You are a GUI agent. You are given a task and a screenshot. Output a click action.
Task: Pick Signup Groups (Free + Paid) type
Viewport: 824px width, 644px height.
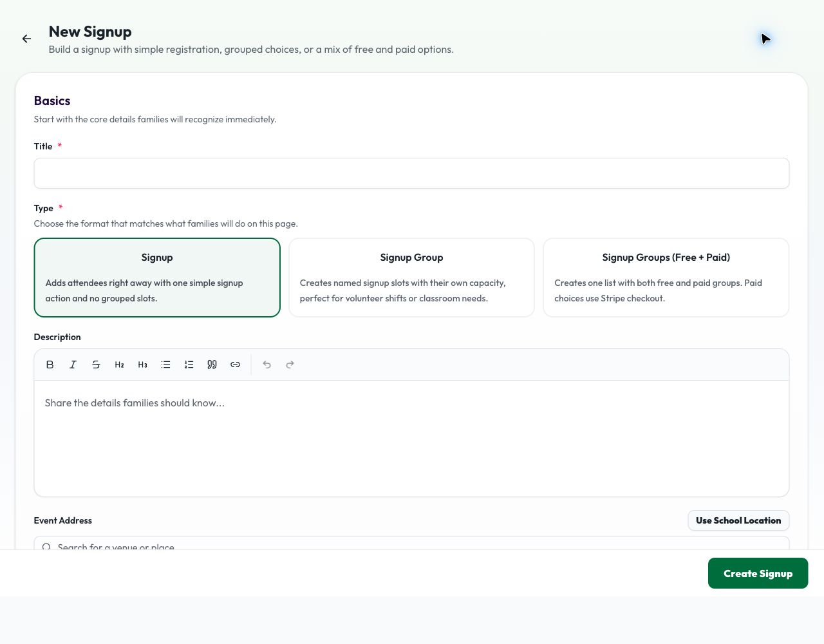pos(666,278)
